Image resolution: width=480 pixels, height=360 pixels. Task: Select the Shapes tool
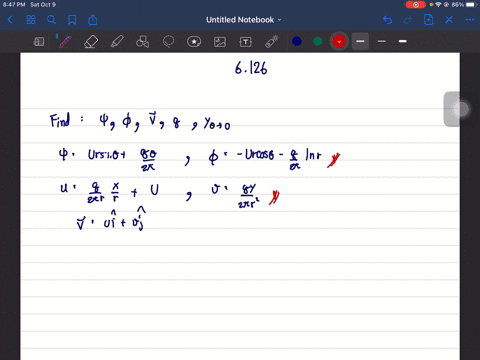[143, 42]
